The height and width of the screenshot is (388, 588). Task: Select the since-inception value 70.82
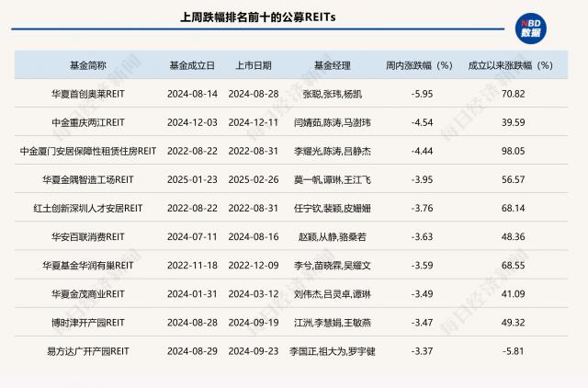[x=513, y=94]
